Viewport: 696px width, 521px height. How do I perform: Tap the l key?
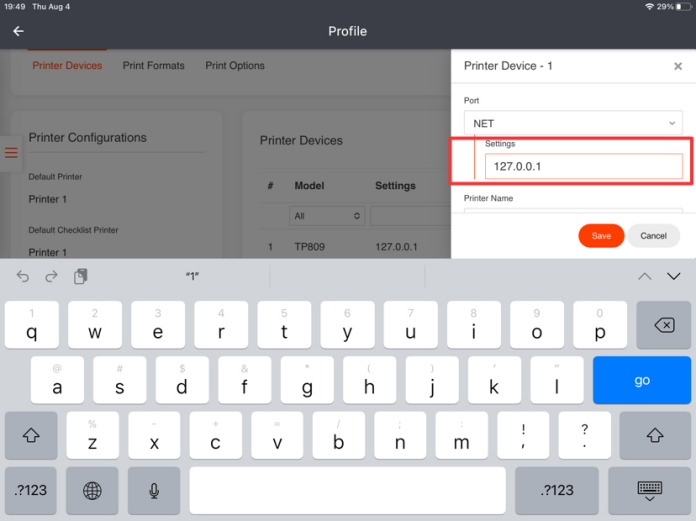point(557,380)
